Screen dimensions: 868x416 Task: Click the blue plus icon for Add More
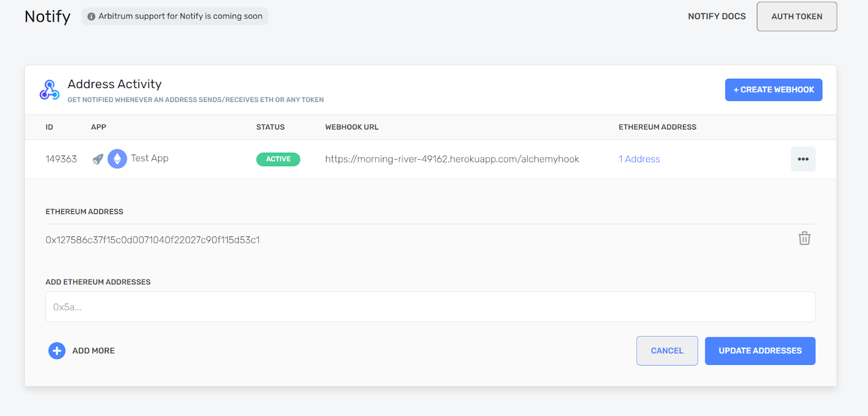(57, 351)
